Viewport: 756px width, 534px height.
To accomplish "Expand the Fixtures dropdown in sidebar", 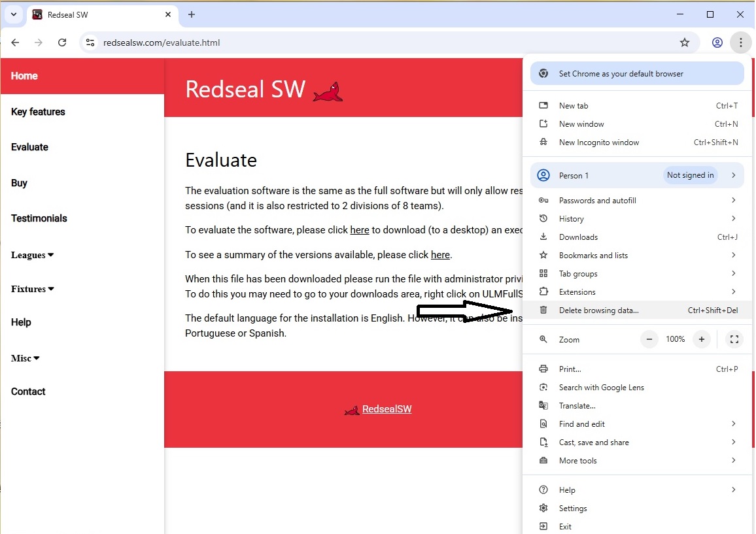I will point(33,289).
